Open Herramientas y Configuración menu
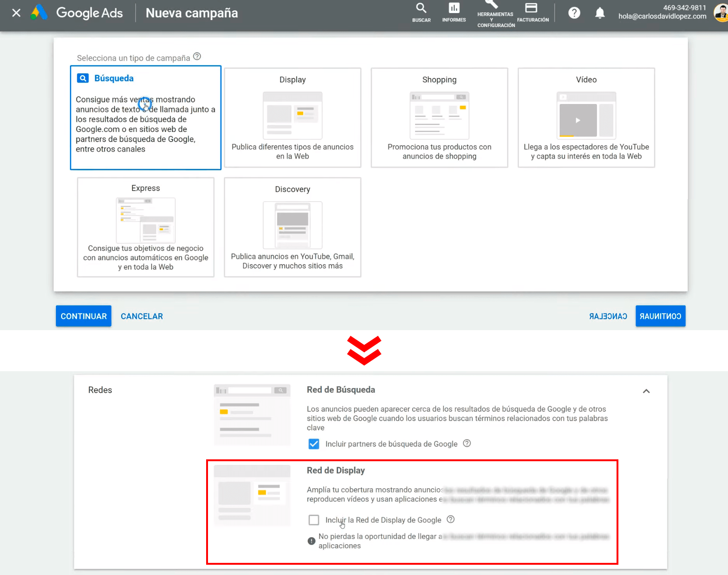The width and height of the screenshot is (728, 575). pyautogui.click(x=496, y=14)
